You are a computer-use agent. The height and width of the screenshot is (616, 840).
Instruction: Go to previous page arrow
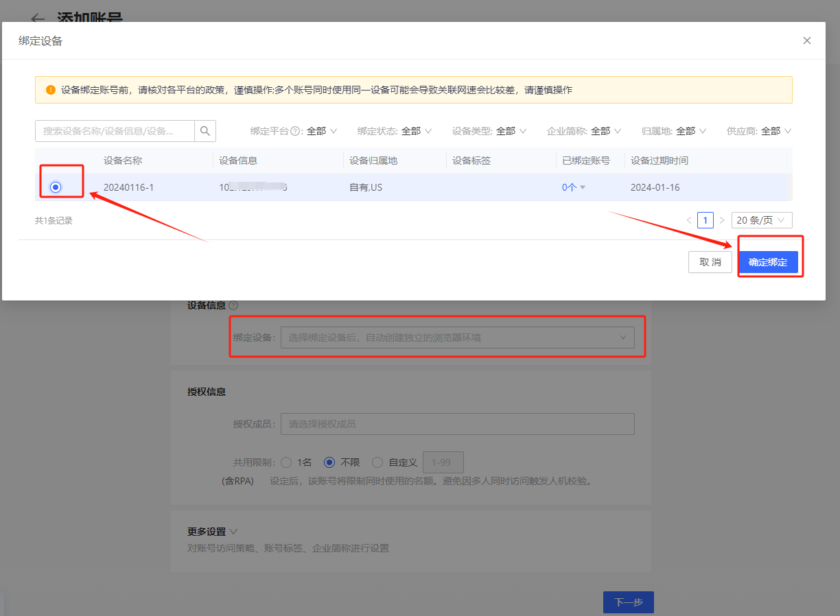point(689,220)
